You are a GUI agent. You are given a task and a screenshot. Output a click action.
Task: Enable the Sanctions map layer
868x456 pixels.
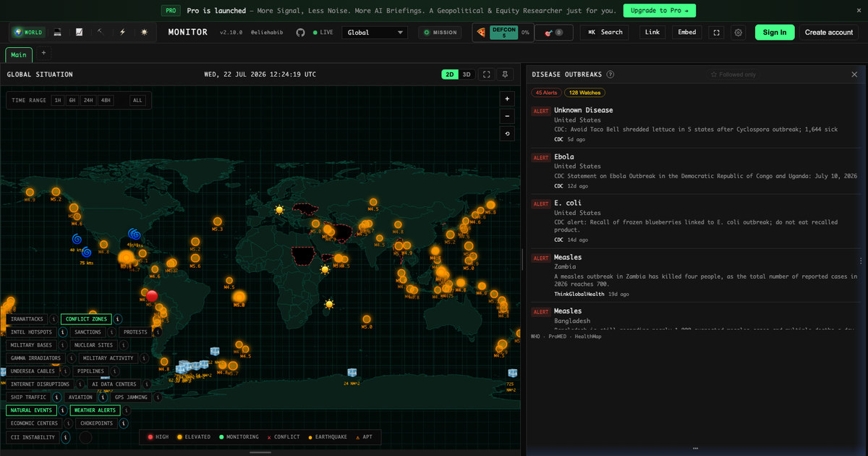click(88, 332)
